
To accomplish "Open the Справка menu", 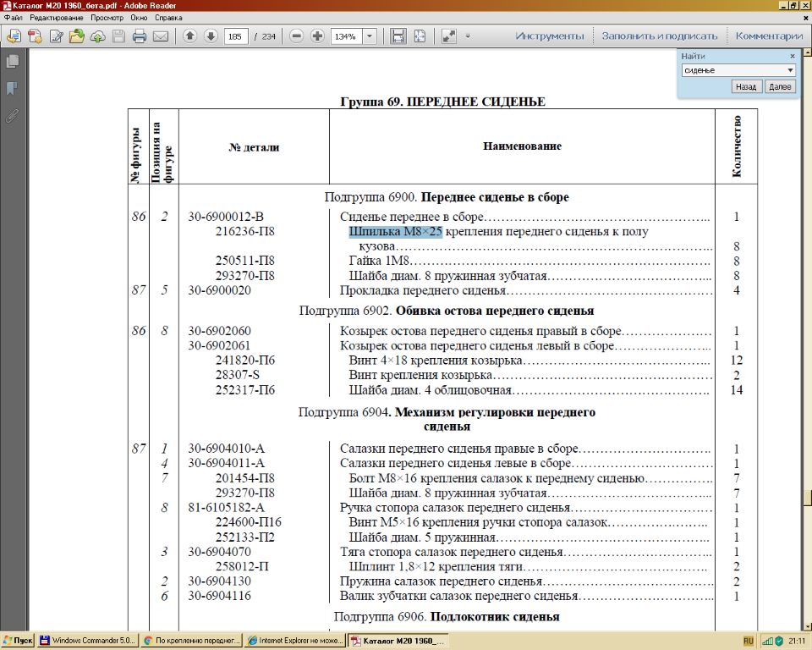I will pos(168,18).
